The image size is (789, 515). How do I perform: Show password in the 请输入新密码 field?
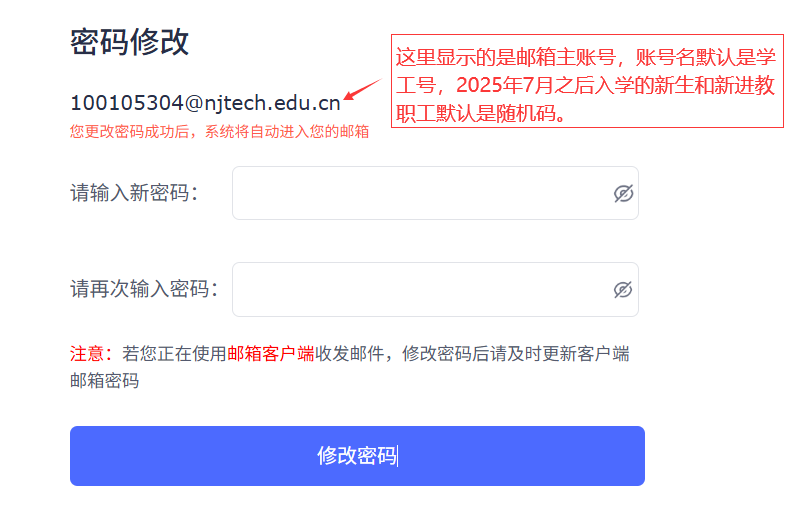(x=623, y=193)
